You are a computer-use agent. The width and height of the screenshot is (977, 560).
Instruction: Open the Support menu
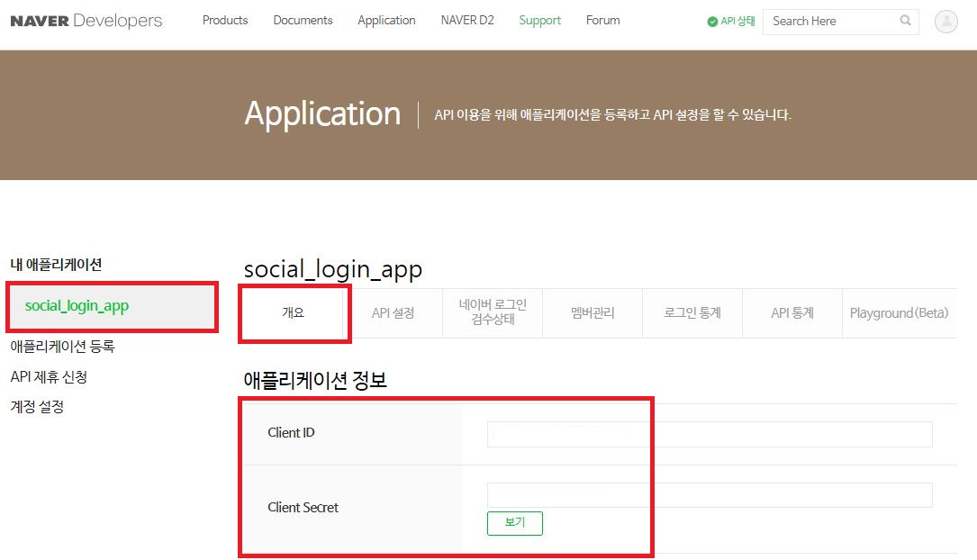point(539,20)
